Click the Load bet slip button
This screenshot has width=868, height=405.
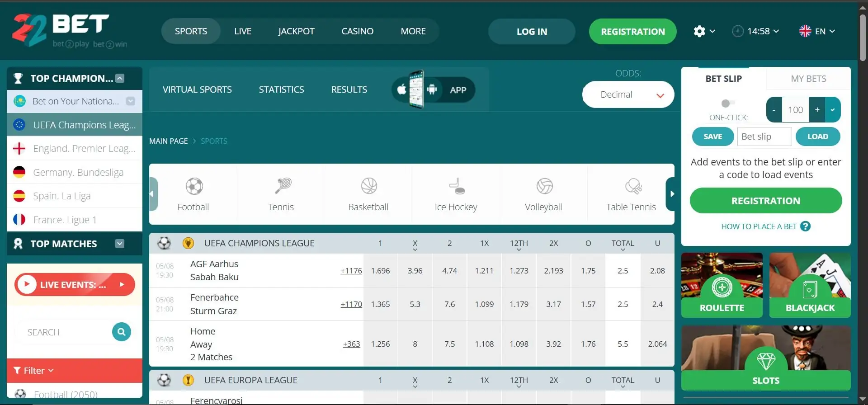tap(817, 137)
